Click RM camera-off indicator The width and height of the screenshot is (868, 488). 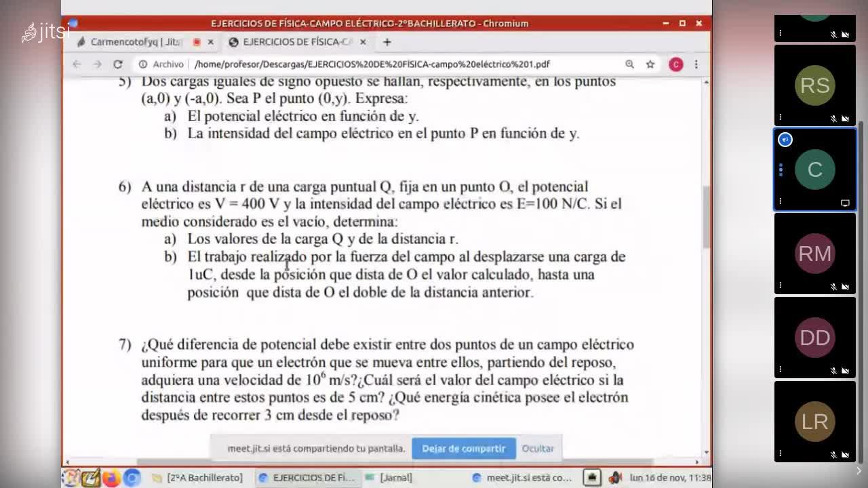(846, 287)
